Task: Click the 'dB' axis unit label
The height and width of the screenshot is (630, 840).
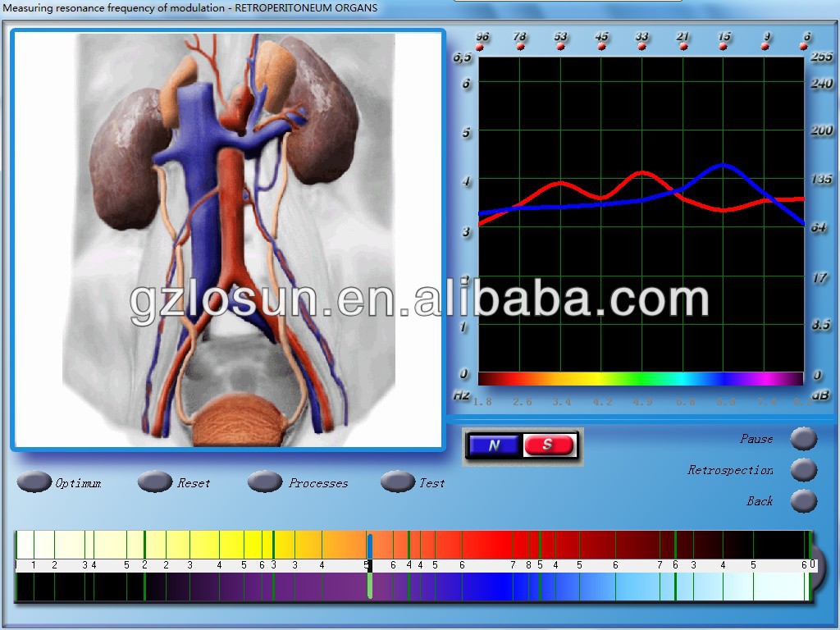Action: point(820,396)
